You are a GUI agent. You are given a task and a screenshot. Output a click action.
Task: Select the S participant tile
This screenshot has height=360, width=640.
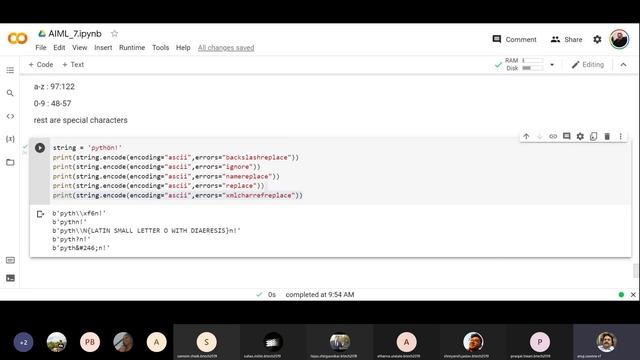[207, 342]
